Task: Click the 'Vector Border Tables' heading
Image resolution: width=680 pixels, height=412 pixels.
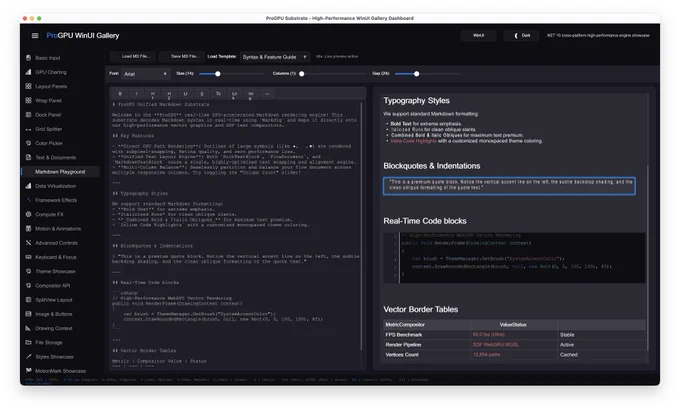Action: coord(421,310)
